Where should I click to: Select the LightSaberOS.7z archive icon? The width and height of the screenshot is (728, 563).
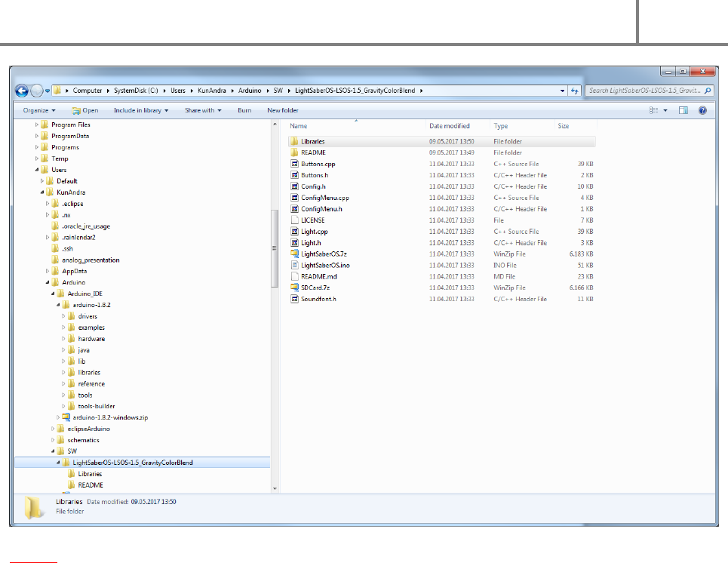[294, 254]
